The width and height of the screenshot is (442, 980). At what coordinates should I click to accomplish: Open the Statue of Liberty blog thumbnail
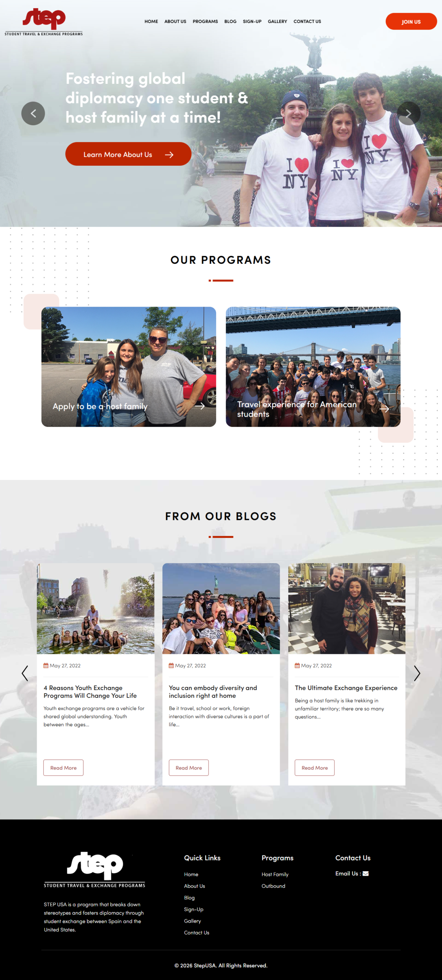pos(221,608)
